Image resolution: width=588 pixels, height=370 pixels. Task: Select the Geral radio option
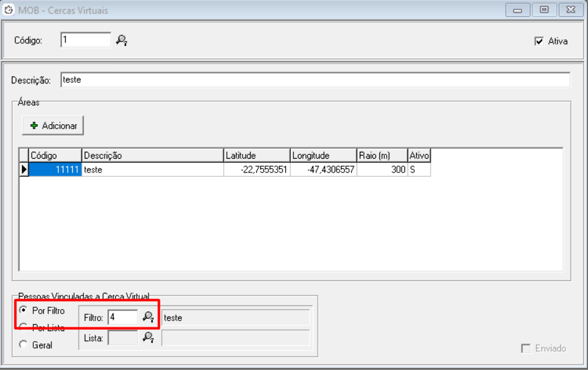23,344
